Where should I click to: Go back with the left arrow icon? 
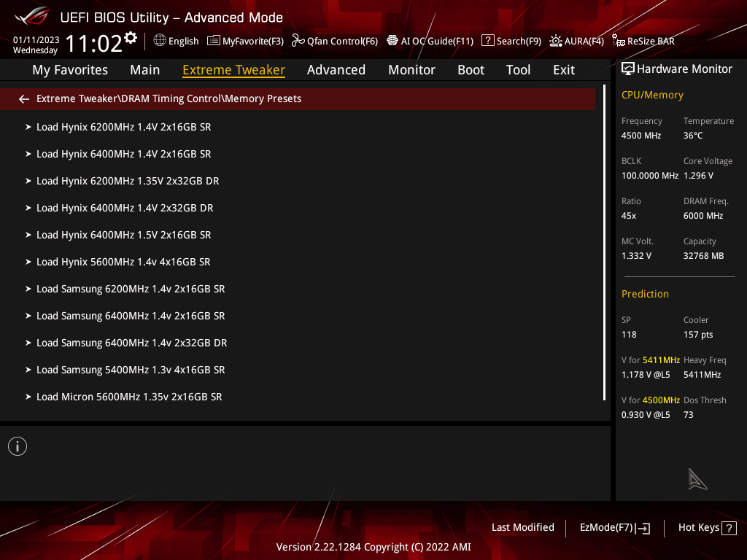tap(24, 99)
